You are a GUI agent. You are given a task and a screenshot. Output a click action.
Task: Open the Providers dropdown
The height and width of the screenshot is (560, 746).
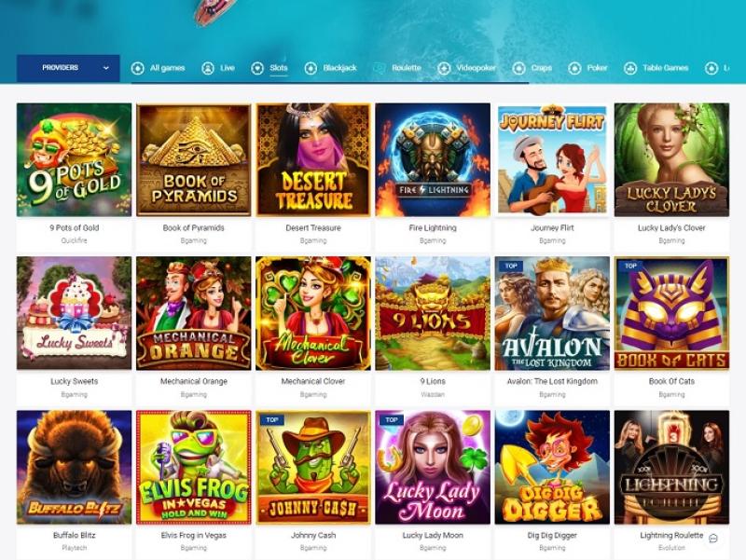68,68
